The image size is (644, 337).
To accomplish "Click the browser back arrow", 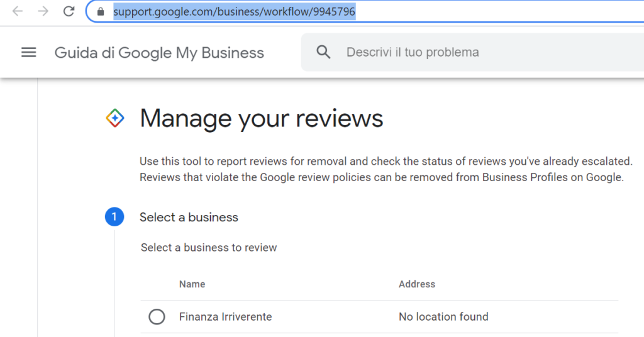I will pos(18,11).
